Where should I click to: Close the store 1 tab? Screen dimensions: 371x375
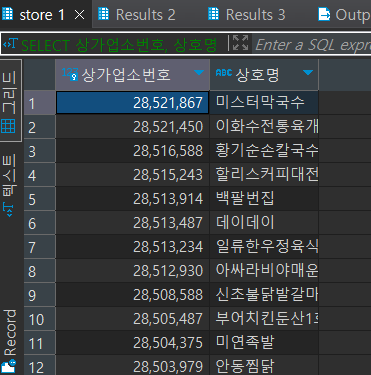click(x=79, y=15)
